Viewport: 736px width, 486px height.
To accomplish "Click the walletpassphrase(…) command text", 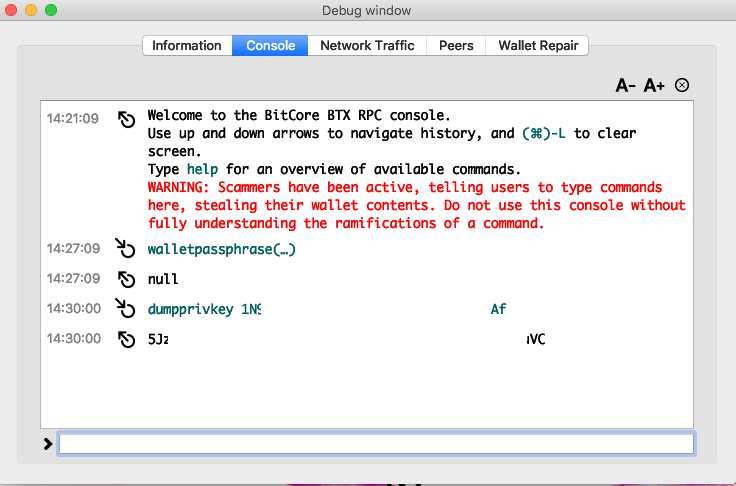I will click(222, 249).
